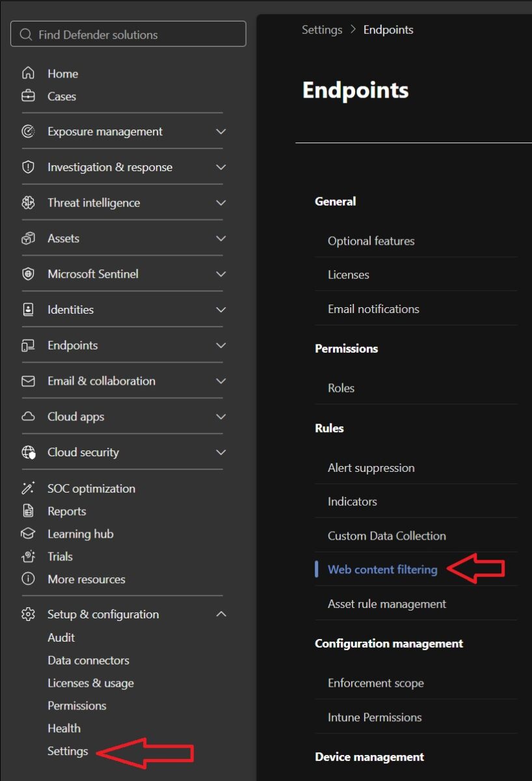
Task: Click the Microsoft Sentinel shield icon
Action: pyautogui.click(x=28, y=274)
